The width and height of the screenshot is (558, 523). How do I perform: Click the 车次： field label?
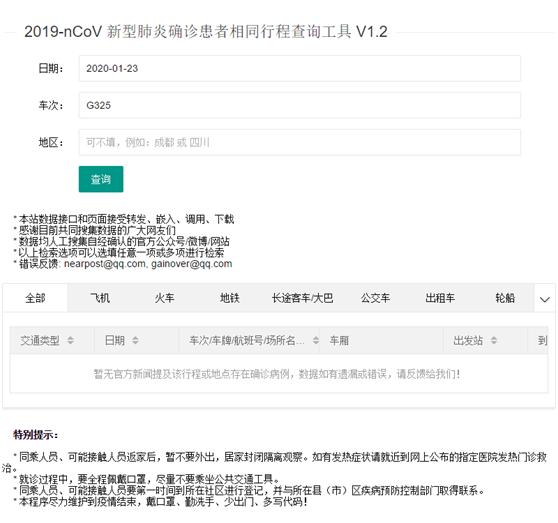click(51, 105)
